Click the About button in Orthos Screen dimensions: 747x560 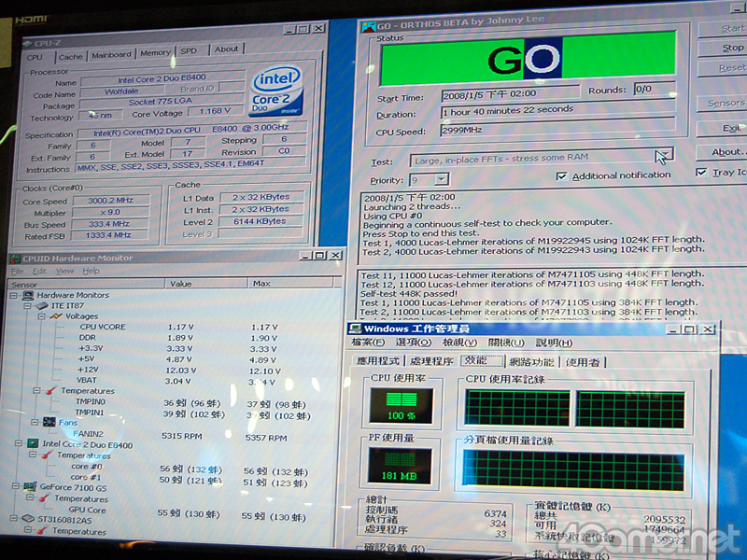(x=722, y=152)
